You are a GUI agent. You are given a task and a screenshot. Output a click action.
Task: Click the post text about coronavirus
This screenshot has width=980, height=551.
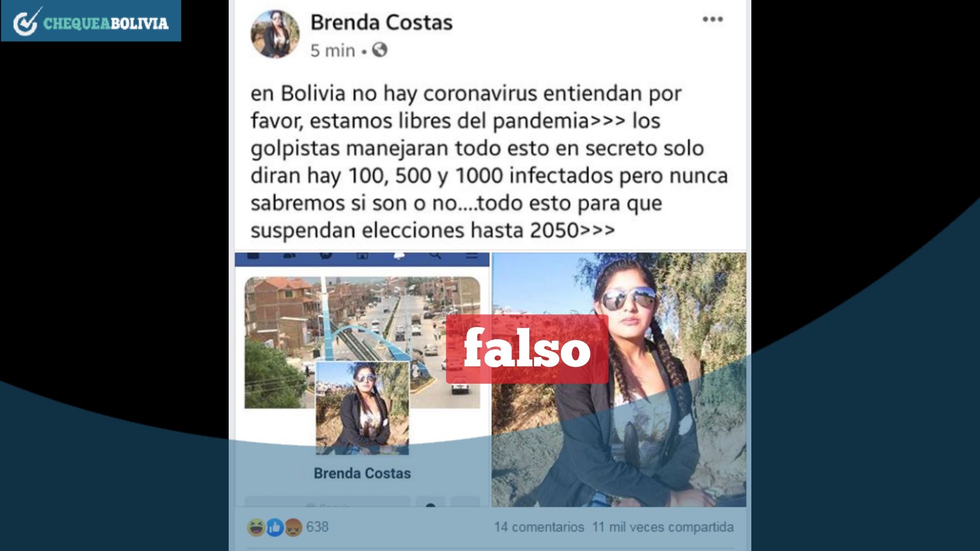click(489, 162)
